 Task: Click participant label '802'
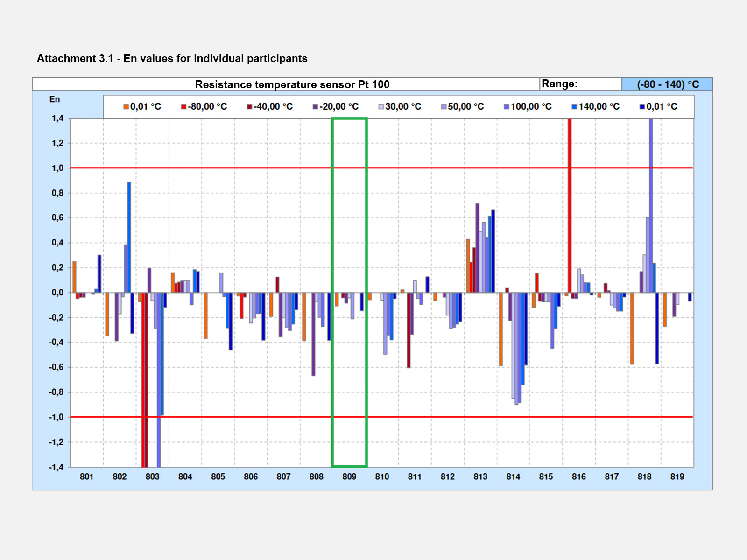point(120,476)
